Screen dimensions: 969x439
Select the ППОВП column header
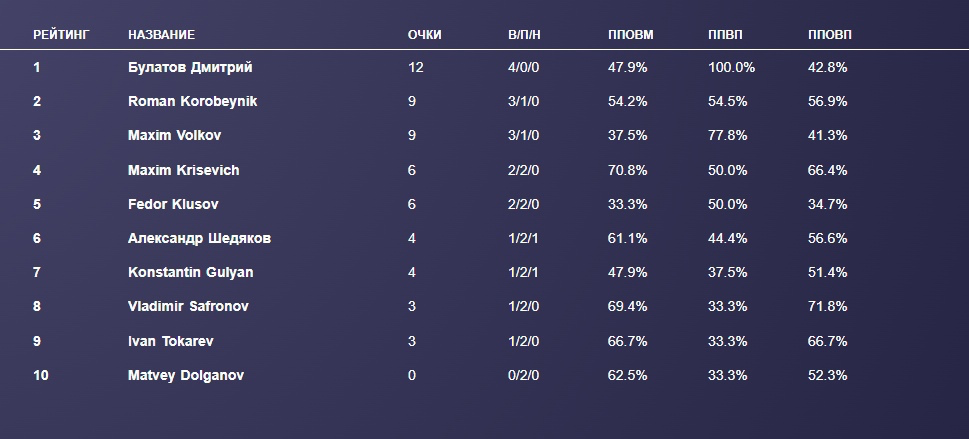click(830, 35)
